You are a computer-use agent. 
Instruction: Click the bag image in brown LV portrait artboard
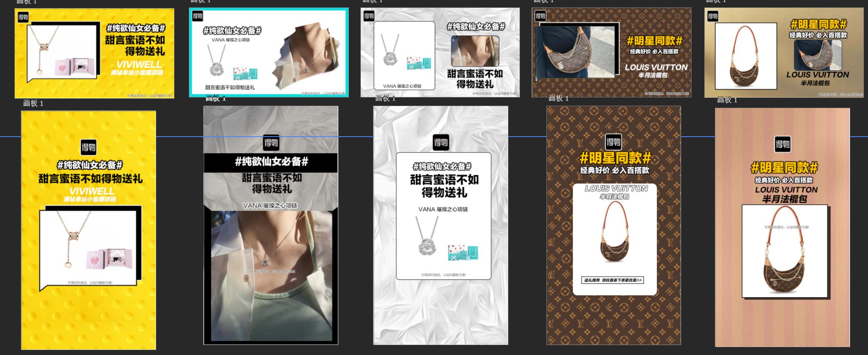[x=615, y=232]
